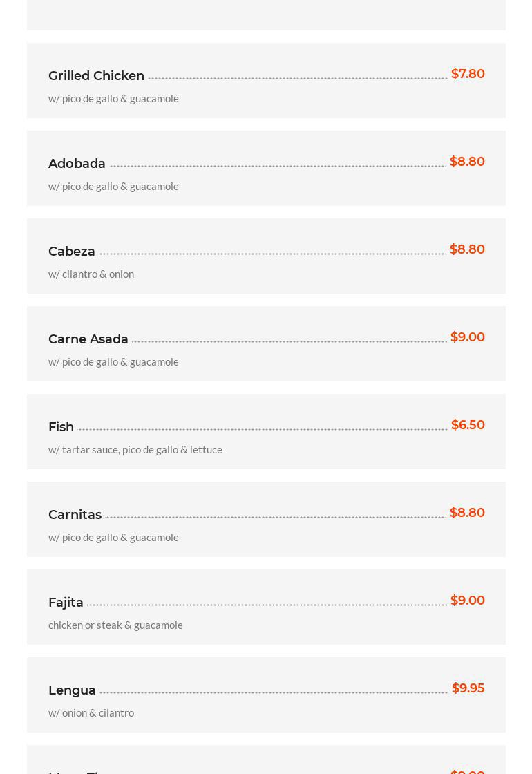
Task: Click the Carne Asada item title
Action: pos(88,339)
